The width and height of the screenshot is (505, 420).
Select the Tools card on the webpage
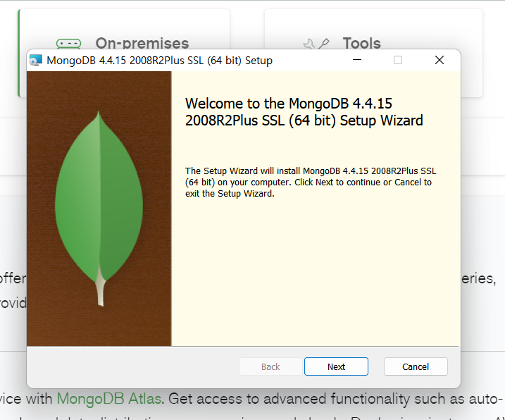[x=373, y=30]
